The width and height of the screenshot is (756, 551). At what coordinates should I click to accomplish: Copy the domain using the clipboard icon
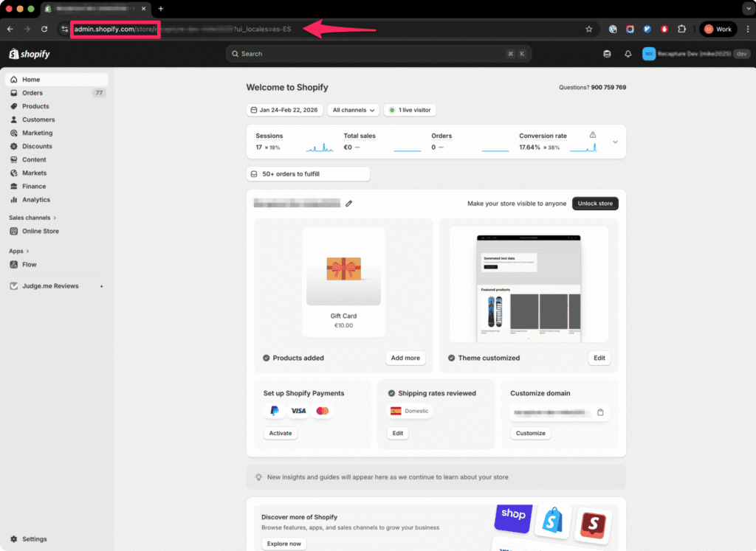pos(600,413)
